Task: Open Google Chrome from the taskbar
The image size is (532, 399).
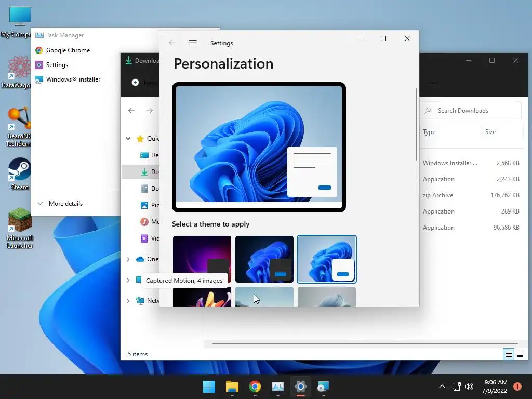Action: [x=255, y=387]
